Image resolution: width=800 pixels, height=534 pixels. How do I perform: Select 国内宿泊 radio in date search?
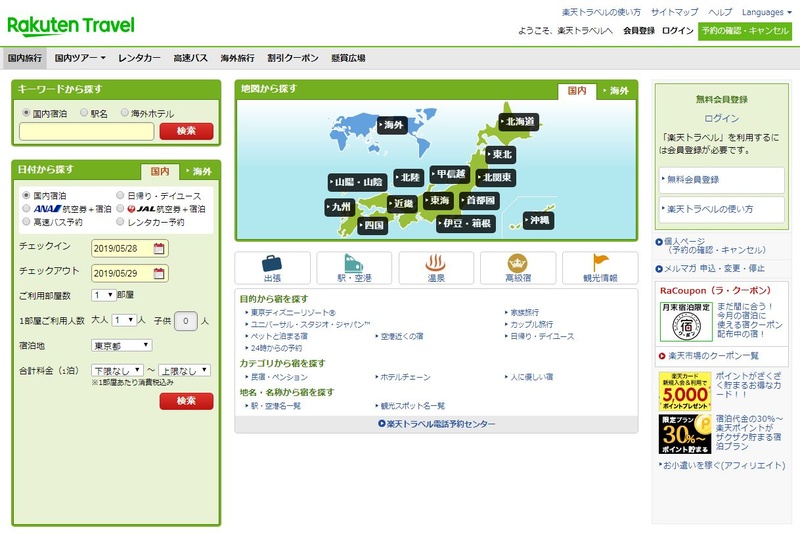(x=26, y=195)
